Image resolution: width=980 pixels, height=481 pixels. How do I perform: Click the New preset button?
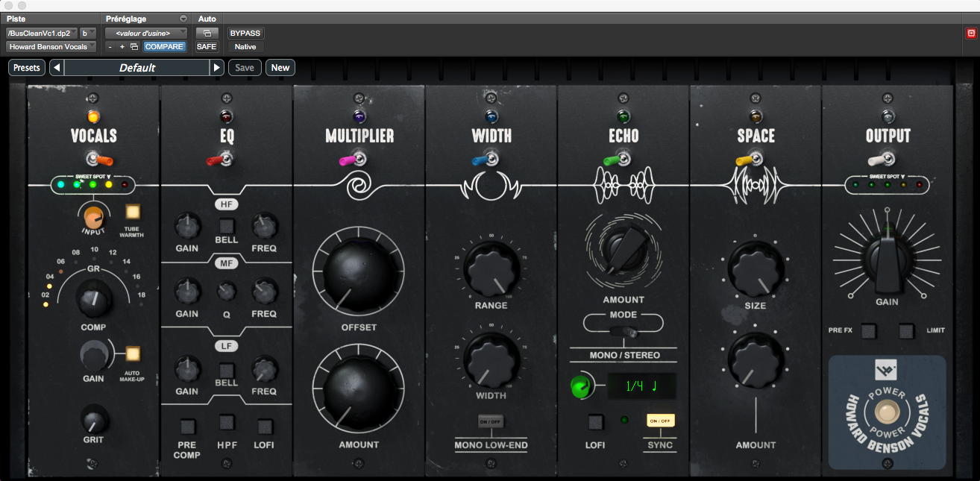tap(280, 67)
